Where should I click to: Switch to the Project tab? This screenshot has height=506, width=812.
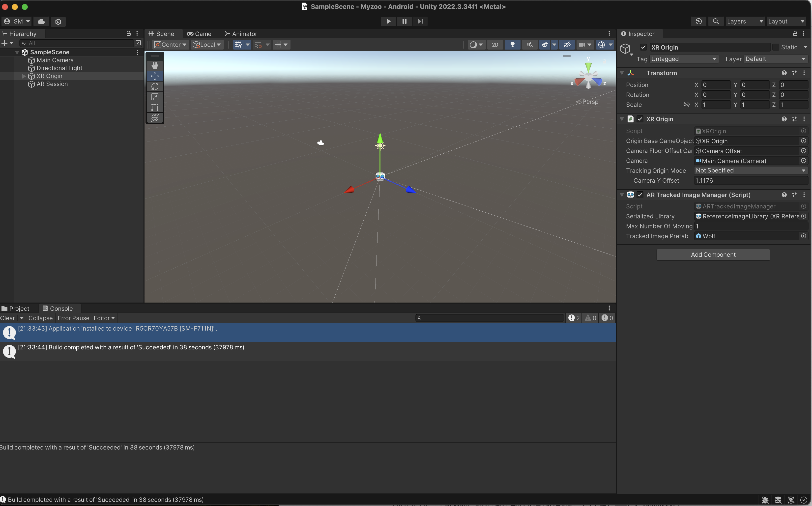(x=16, y=309)
